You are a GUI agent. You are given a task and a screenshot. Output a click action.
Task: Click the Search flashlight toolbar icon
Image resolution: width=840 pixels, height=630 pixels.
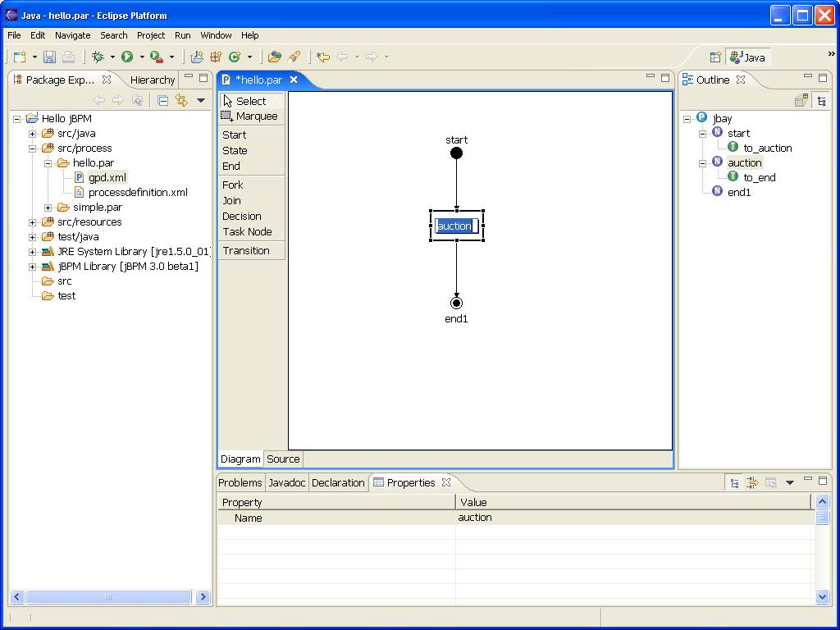point(294,57)
